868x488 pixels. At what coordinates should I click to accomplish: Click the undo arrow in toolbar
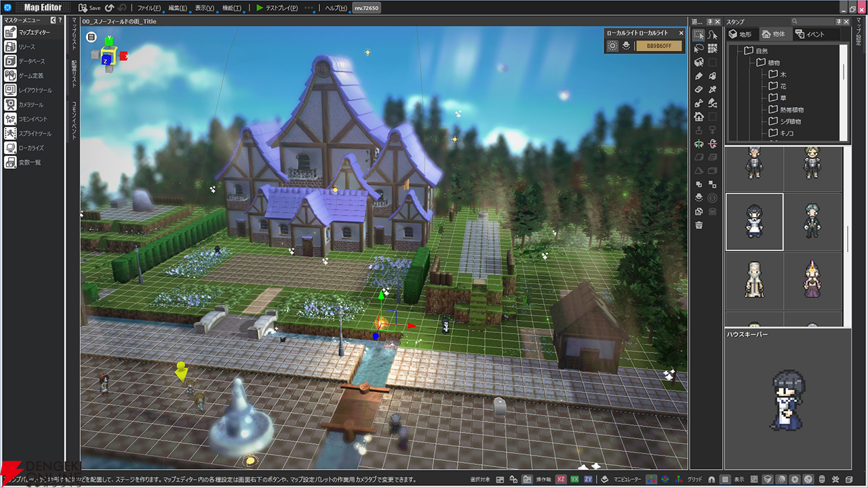point(109,8)
